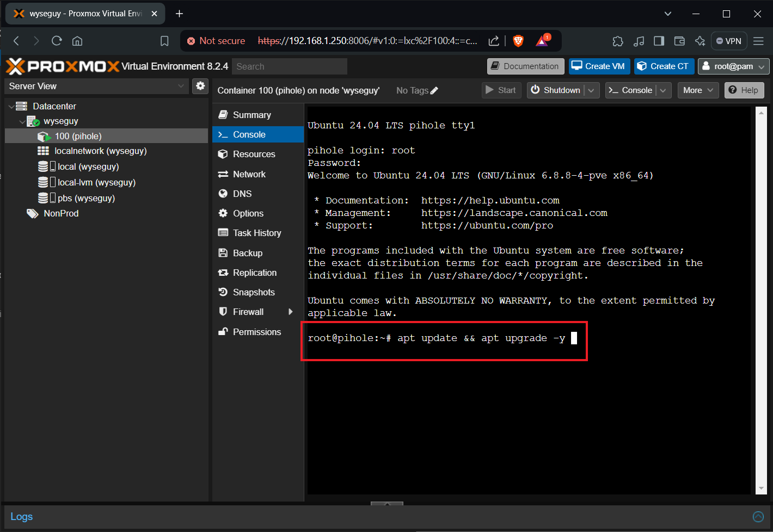Click the Proxmox search field
The width and height of the screenshot is (773, 532).
pyautogui.click(x=290, y=66)
